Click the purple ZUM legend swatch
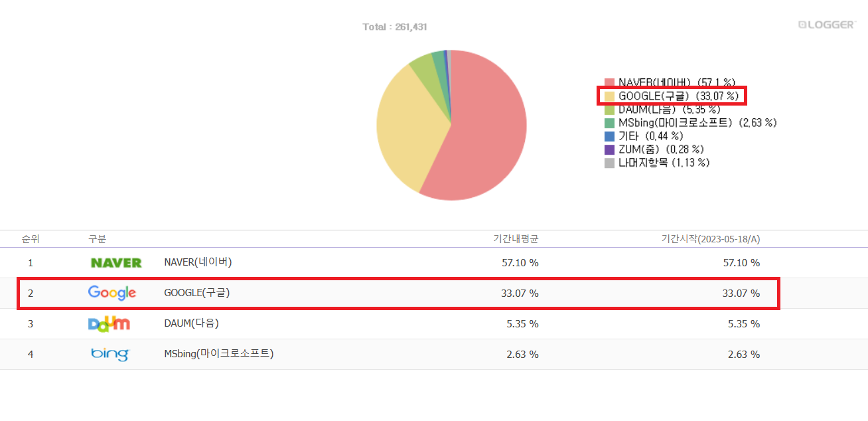The height and width of the screenshot is (421, 868). 609,149
